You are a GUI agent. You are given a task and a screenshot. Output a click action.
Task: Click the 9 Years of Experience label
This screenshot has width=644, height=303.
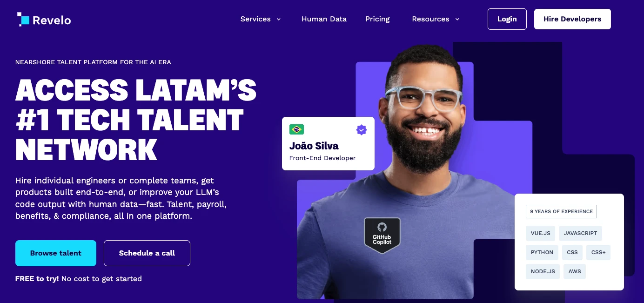561,211
